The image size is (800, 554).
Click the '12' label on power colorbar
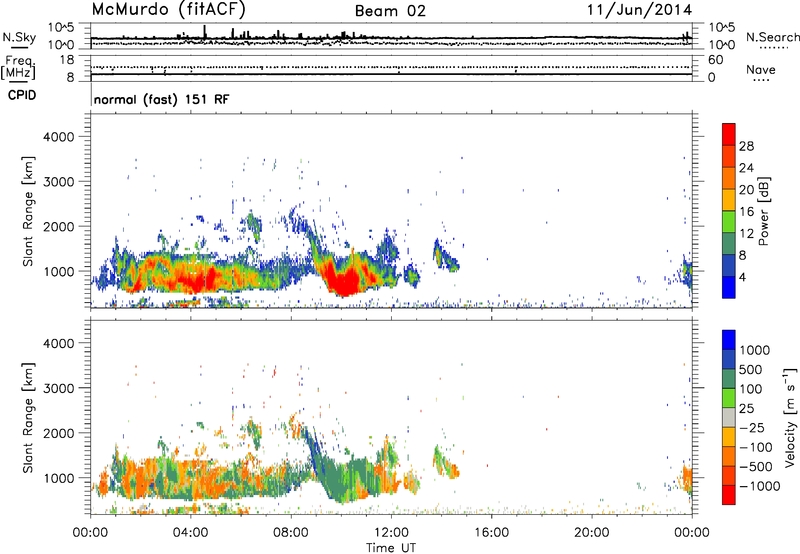point(746,234)
